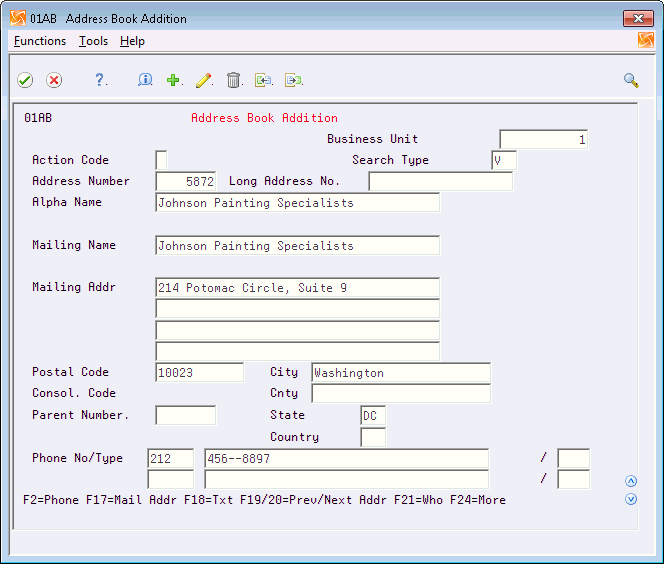664x564 pixels.
Task: Close the Address Book Addition window
Action: coord(638,18)
